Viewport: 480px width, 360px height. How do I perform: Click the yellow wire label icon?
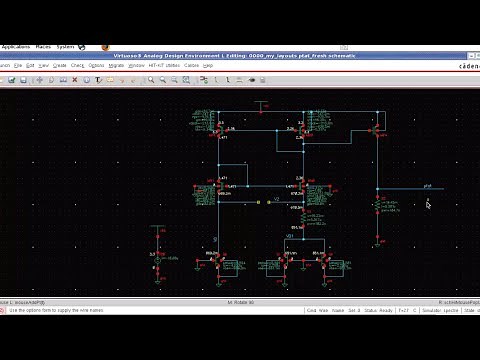click(x=110, y=80)
